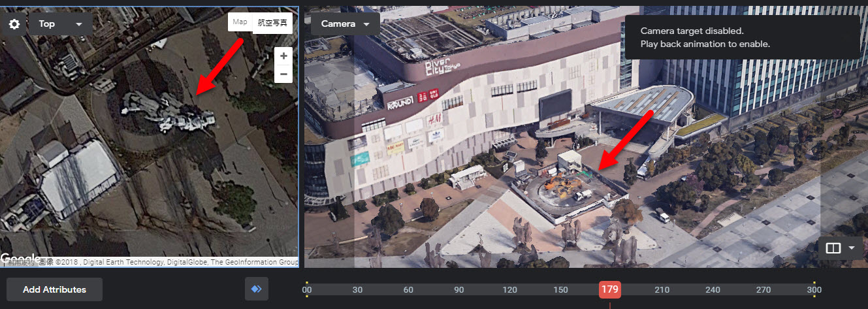
Task: Open the Camera viewport dropdown
Action: tap(346, 24)
